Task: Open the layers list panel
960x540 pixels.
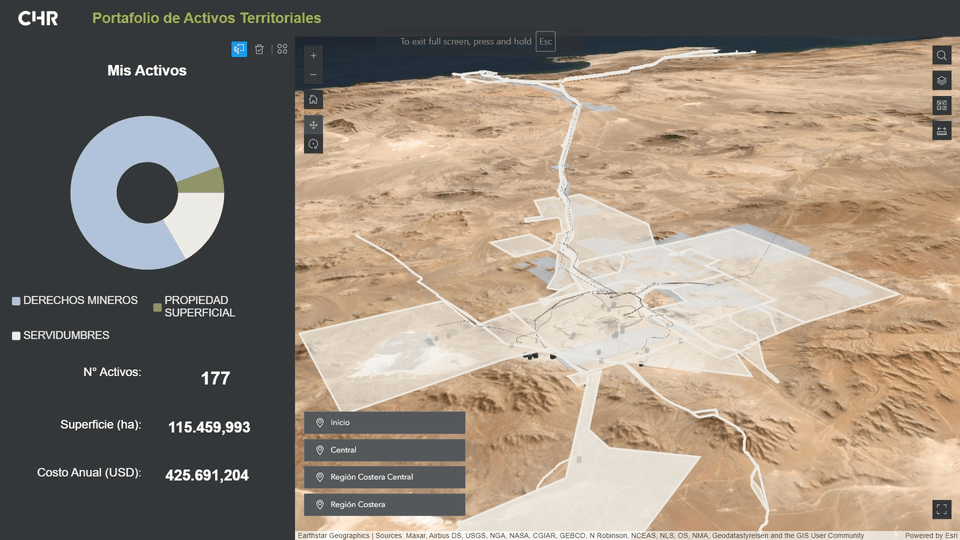Action: (941, 80)
